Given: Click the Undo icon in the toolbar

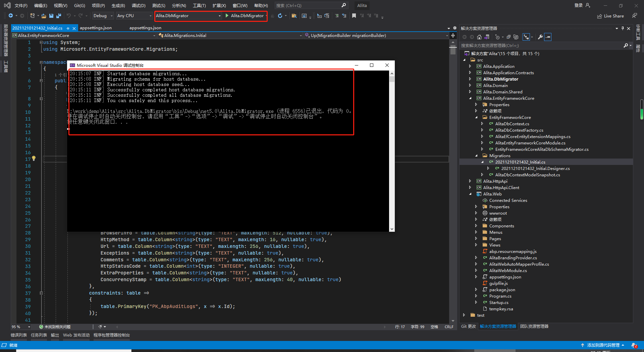Looking at the screenshot, I should tap(69, 16).
